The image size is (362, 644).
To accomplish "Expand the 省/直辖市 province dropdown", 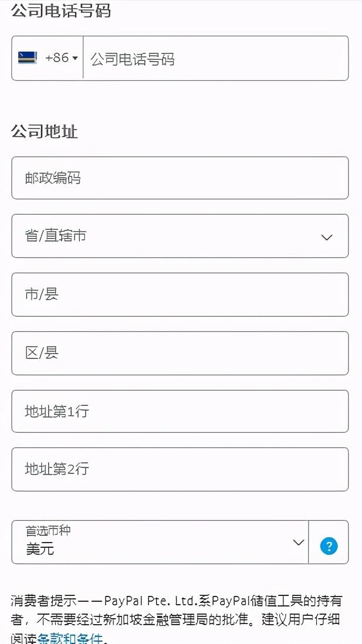I will click(x=180, y=236).
